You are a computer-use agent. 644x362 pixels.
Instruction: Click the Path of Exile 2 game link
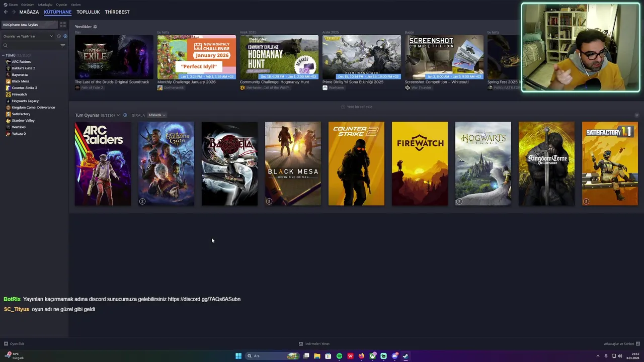(x=89, y=87)
